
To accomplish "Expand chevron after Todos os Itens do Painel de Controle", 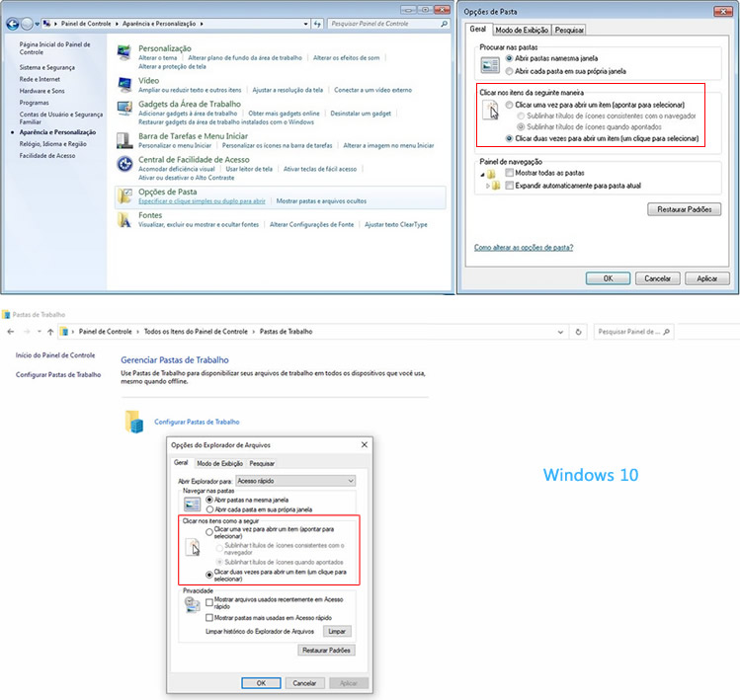I will (x=254, y=332).
